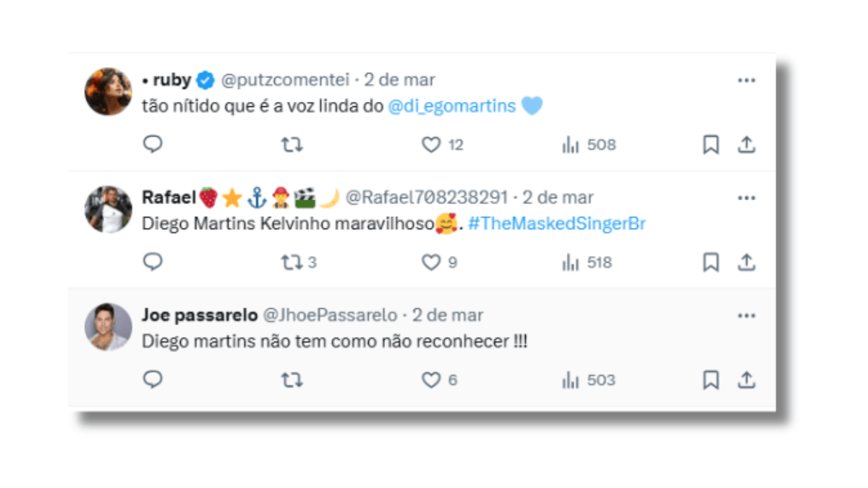Share ruby's tweet

[x=748, y=144]
